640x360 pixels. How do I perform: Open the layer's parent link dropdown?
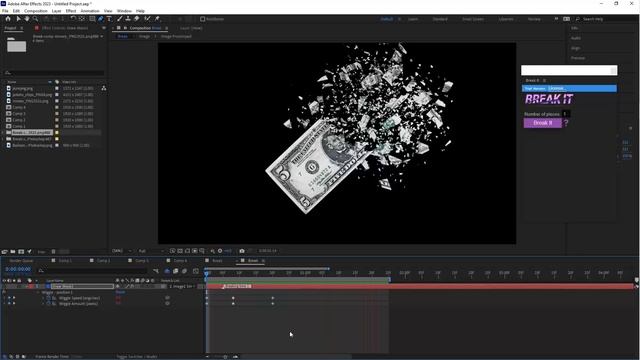click(x=182, y=286)
